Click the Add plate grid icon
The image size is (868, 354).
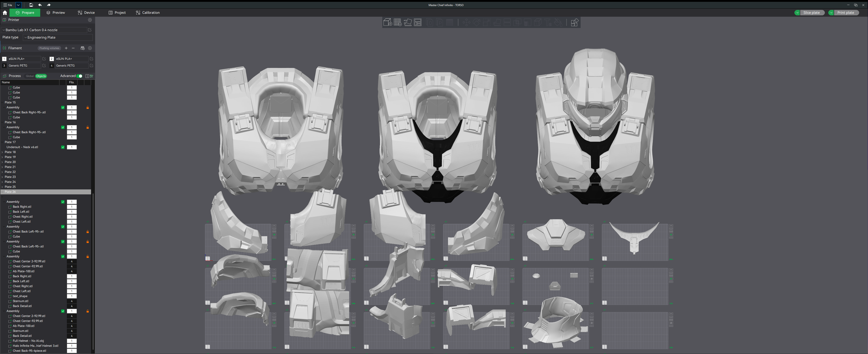(398, 23)
